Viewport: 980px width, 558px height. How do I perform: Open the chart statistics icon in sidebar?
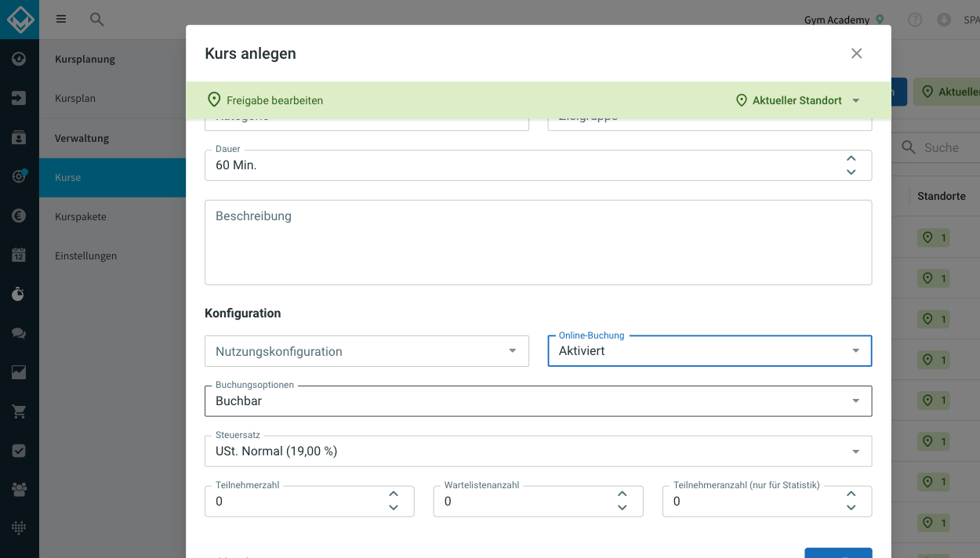(x=20, y=372)
